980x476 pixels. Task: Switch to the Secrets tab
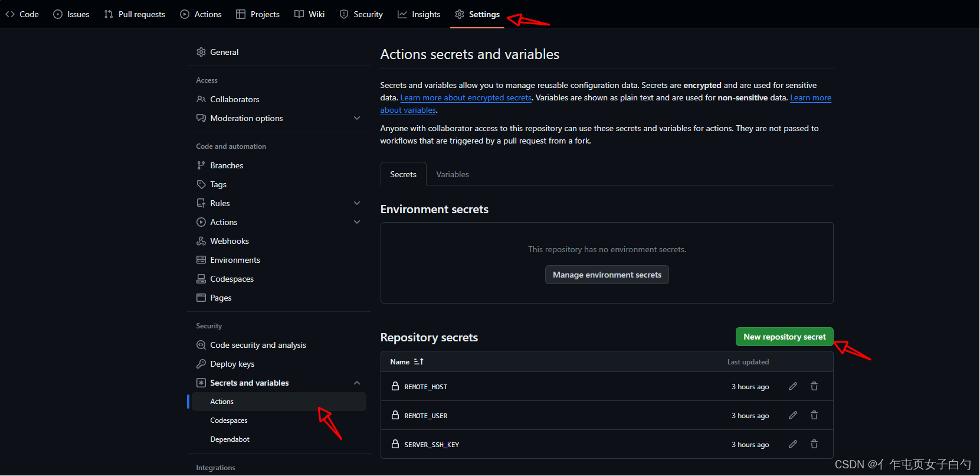point(404,174)
